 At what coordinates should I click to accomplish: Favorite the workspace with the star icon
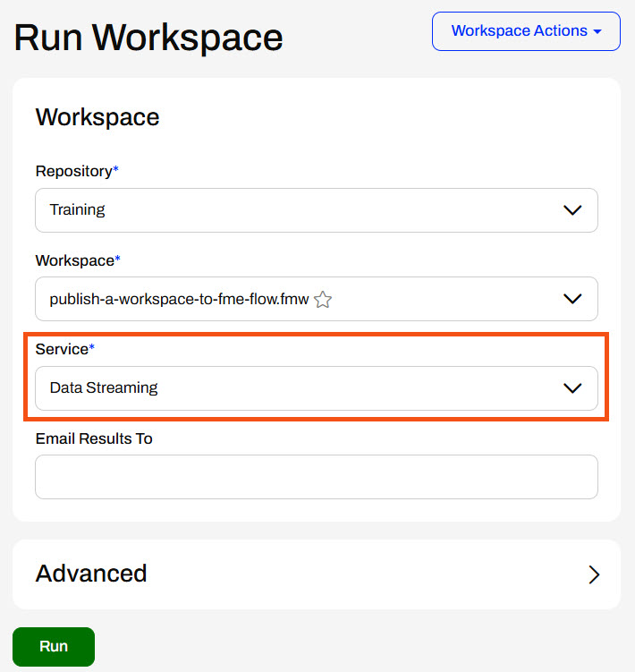click(x=323, y=300)
